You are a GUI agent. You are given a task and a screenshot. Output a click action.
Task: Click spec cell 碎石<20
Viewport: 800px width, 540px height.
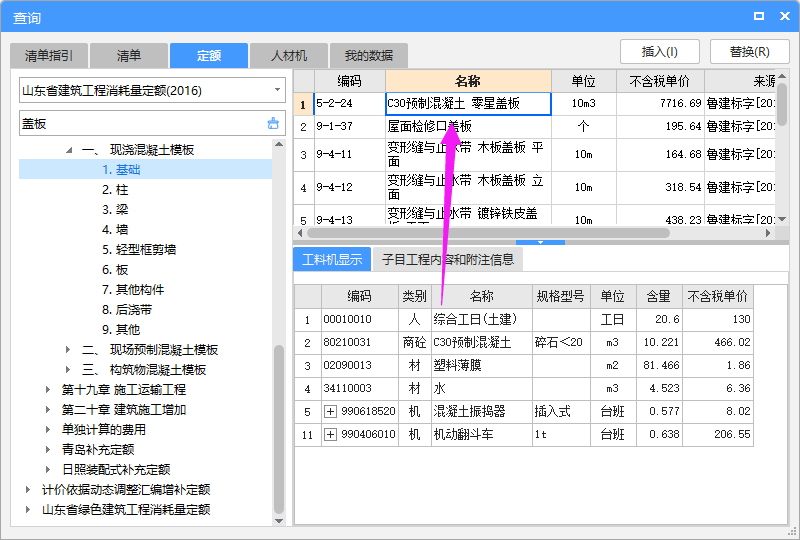tap(561, 342)
